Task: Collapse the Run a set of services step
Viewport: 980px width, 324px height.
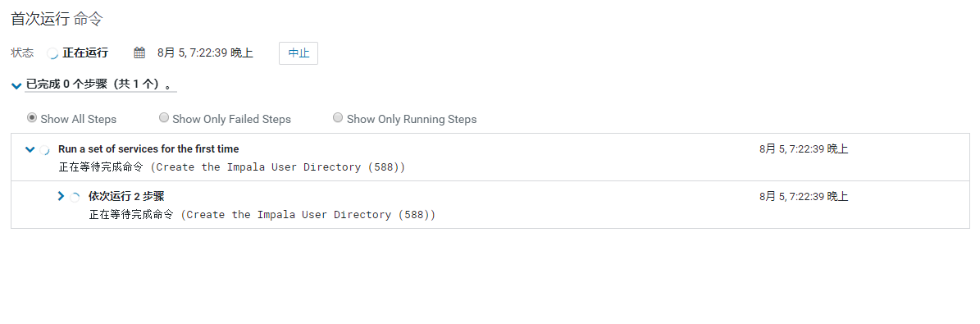Action: click(x=30, y=150)
